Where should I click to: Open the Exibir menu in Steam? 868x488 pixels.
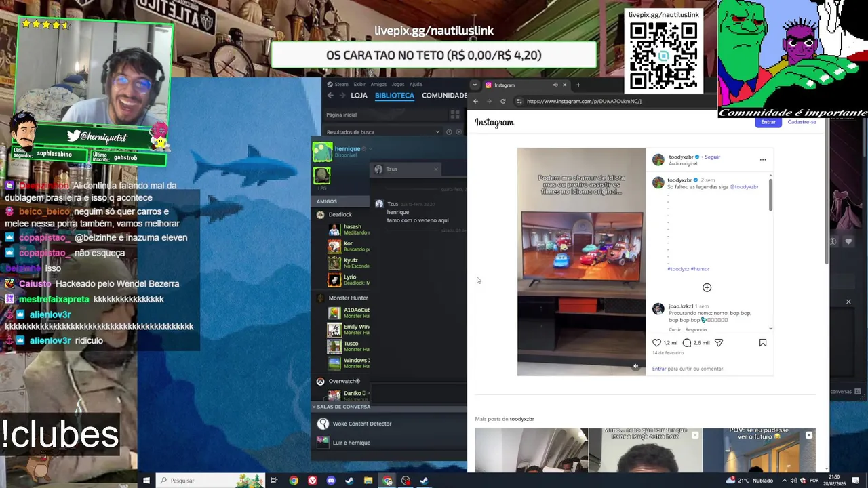[x=359, y=85]
